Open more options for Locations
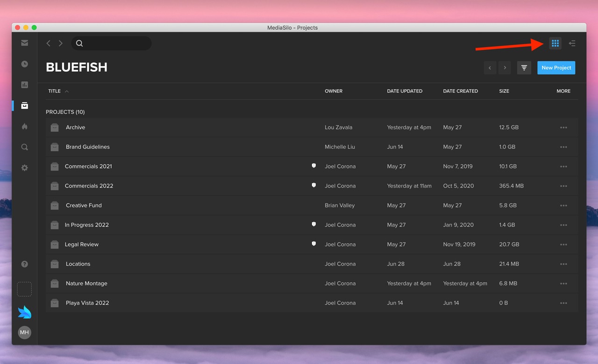Screen dimensions: 598x364 click(563, 264)
